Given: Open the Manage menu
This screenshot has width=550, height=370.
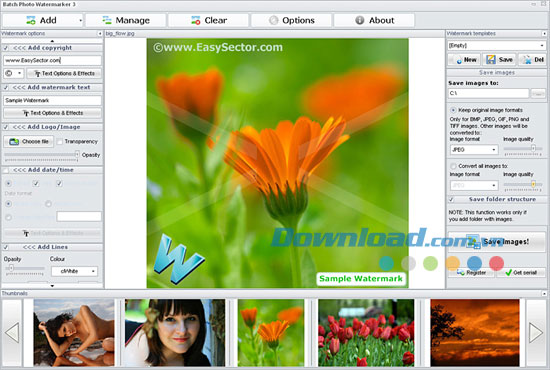Looking at the screenshot, I should pos(126,20).
